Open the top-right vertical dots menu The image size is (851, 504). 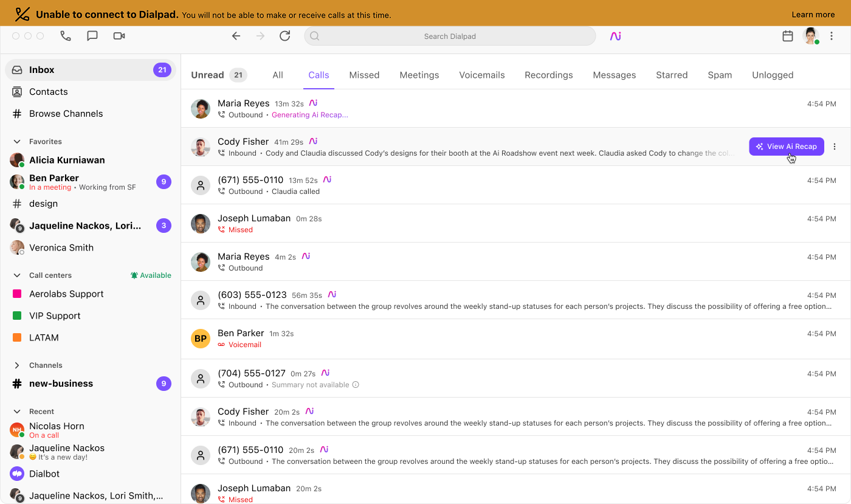click(x=832, y=36)
